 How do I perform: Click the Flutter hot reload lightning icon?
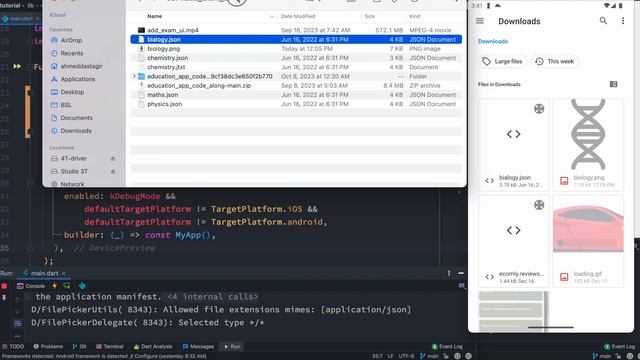click(54, 286)
